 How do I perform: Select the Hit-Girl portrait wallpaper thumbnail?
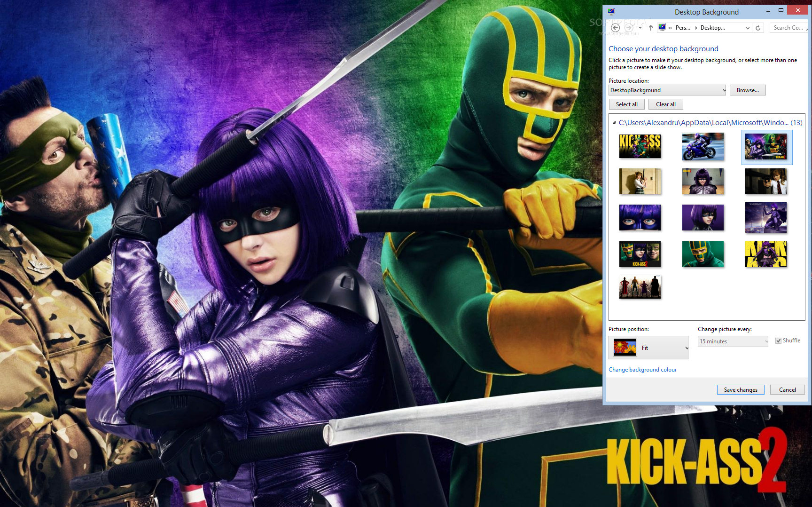click(x=703, y=217)
